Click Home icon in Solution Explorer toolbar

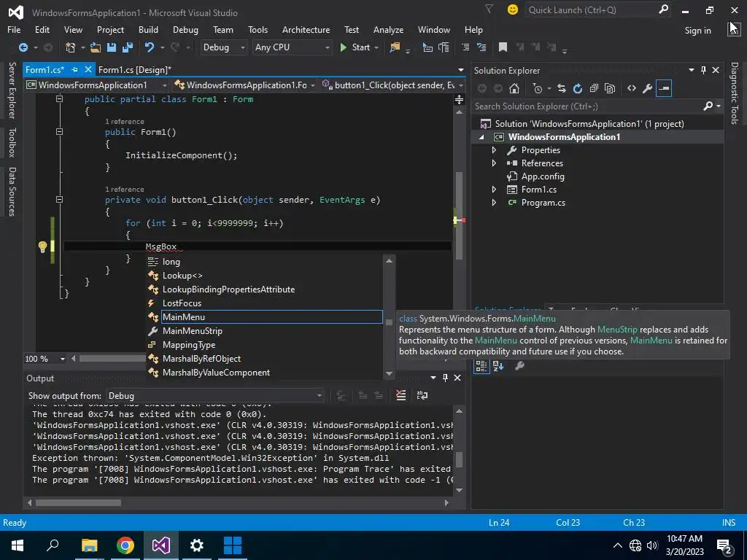[x=514, y=88]
